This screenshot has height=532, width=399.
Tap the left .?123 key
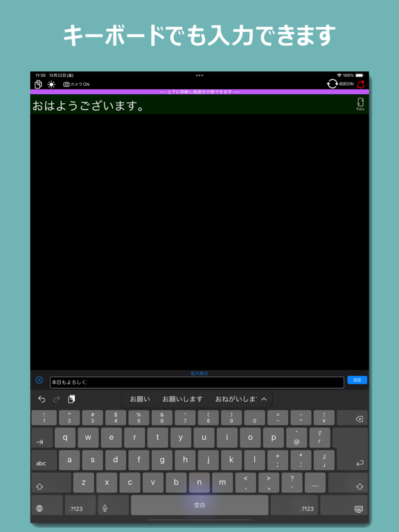coord(80,505)
